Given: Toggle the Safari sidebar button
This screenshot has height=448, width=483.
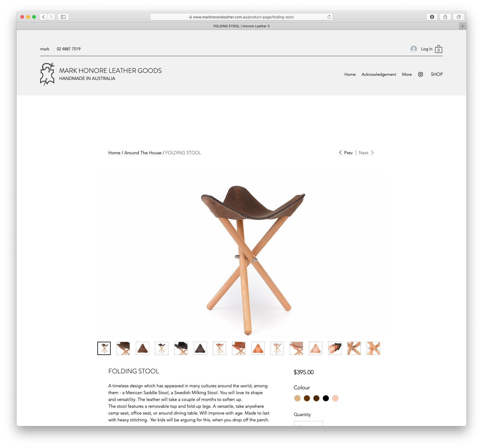Looking at the screenshot, I should point(63,17).
